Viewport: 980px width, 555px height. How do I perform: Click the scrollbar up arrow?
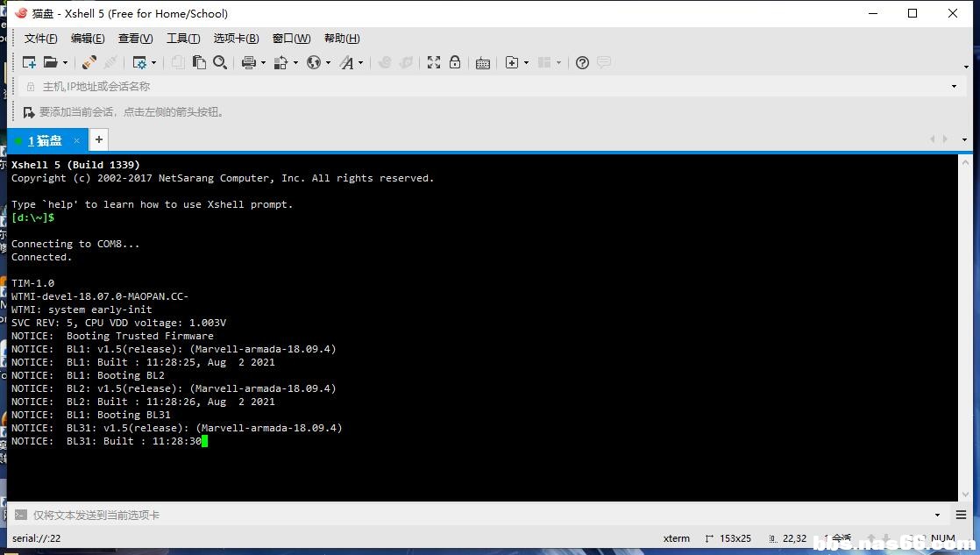pos(966,162)
